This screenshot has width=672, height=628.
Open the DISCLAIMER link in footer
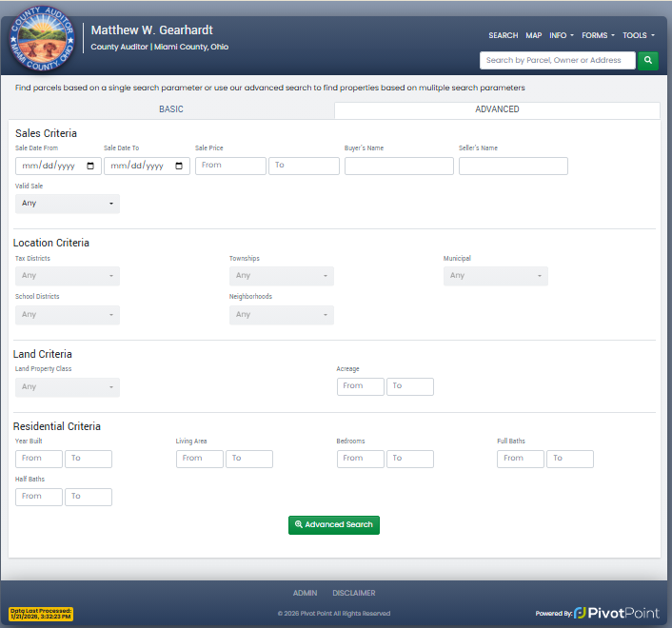coord(354,593)
